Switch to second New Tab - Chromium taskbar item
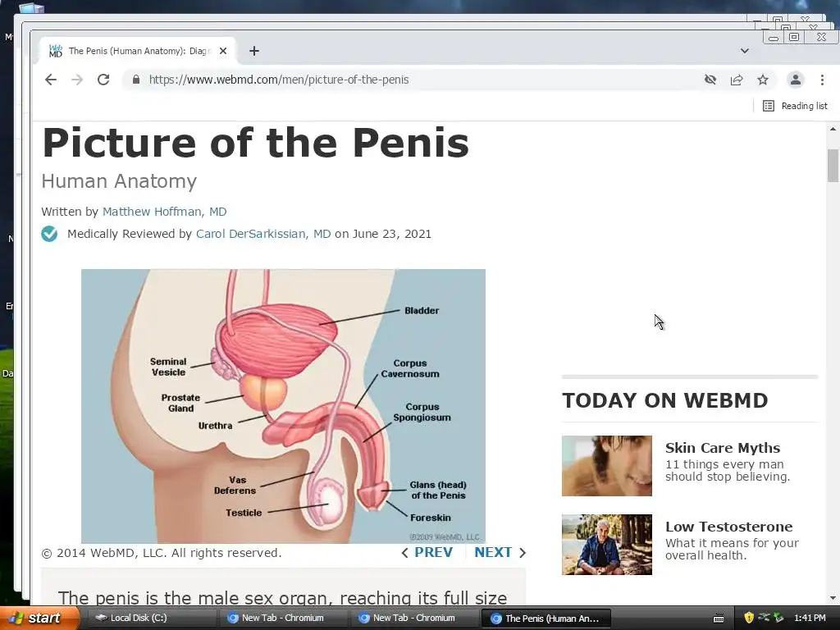This screenshot has height=630, width=840. [413, 619]
